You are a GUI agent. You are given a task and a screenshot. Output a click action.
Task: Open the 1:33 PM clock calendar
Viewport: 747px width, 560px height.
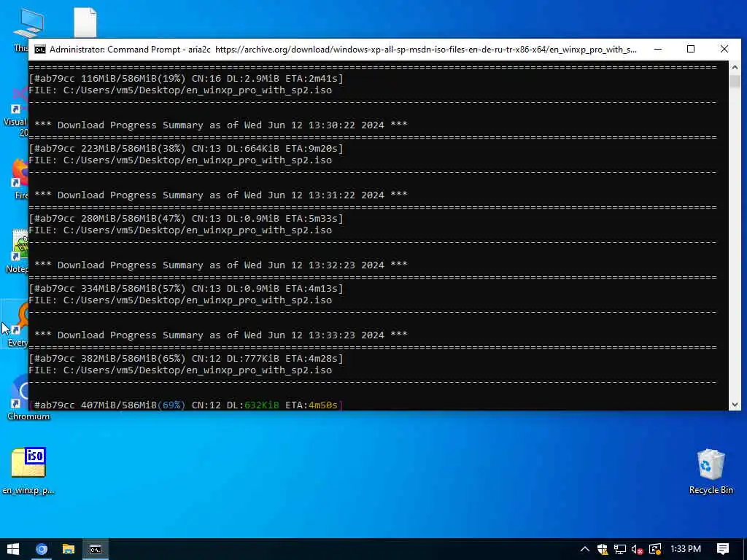[686, 549]
